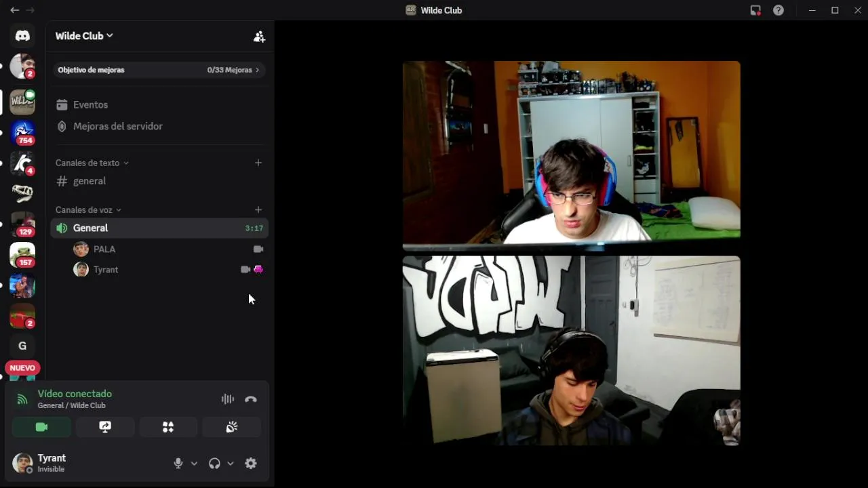
Task: Go back with the title bar arrow
Action: (x=14, y=10)
